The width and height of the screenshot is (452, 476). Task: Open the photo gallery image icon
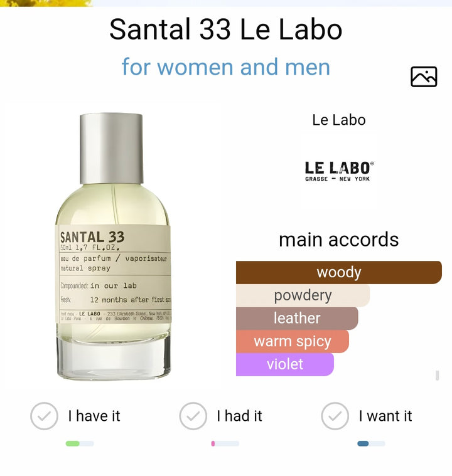tap(424, 77)
